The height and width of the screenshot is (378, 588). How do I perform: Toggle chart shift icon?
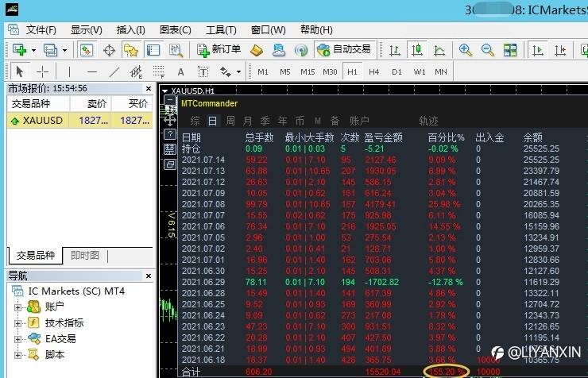coord(560,50)
